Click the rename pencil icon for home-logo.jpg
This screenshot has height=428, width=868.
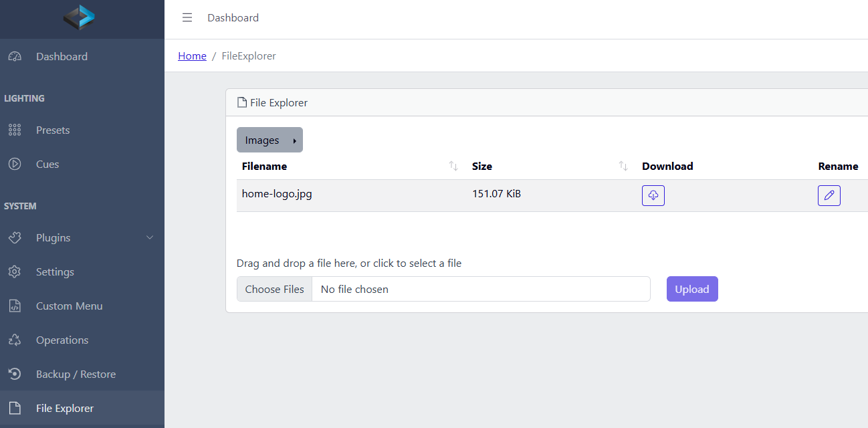[829, 195]
